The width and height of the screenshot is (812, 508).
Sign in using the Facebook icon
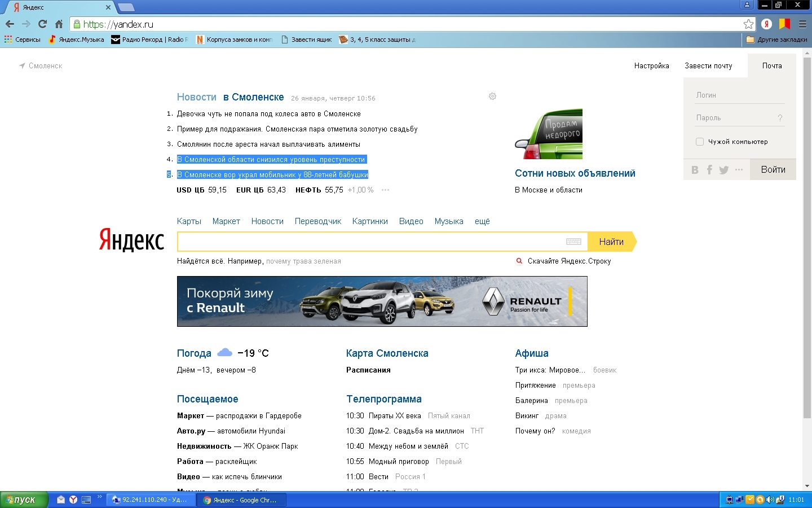(x=709, y=170)
